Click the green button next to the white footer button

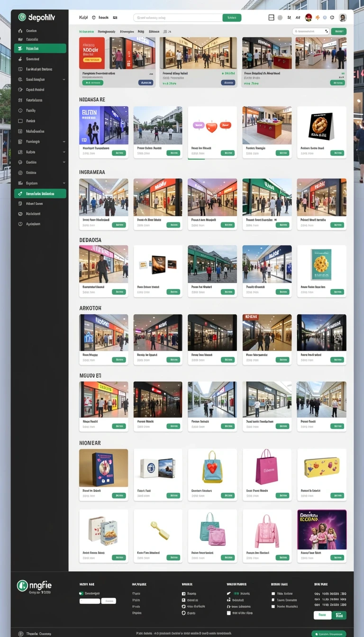coord(339,615)
